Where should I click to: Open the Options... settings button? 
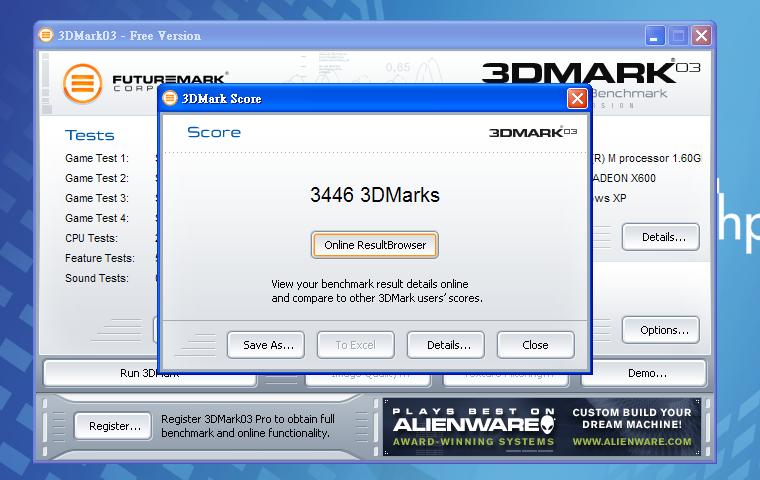pyautogui.click(x=661, y=330)
